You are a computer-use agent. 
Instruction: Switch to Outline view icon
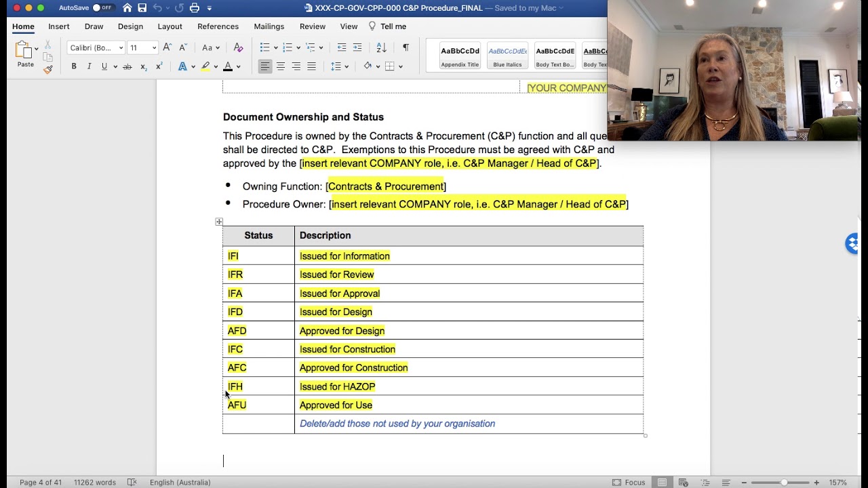tap(705, 483)
